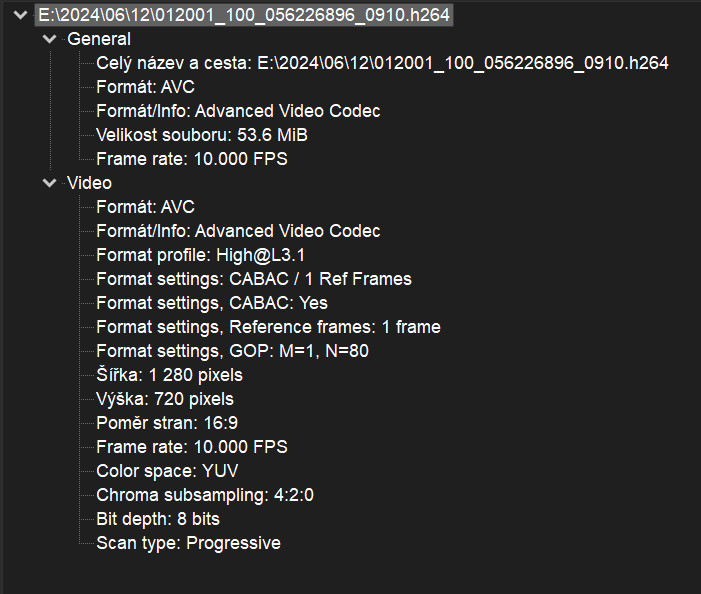Select 'Scan type: Progressive' row

(188, 544)
